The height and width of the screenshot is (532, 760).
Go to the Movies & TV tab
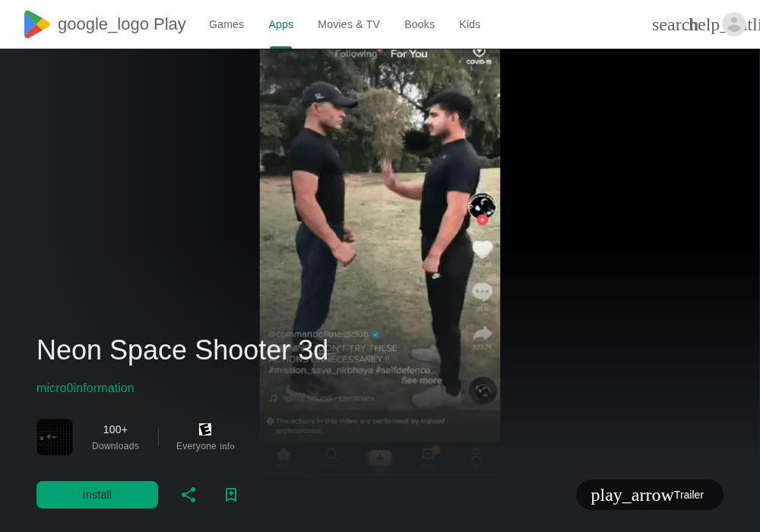point(349,24)
